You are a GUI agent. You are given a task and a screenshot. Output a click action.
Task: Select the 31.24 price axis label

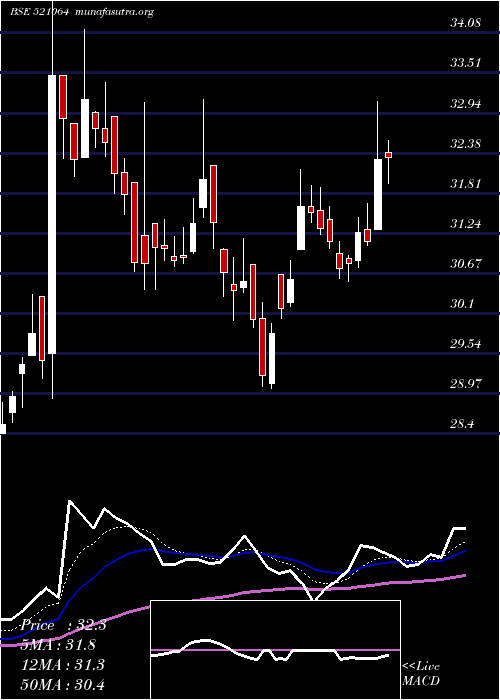click(465, 224)
